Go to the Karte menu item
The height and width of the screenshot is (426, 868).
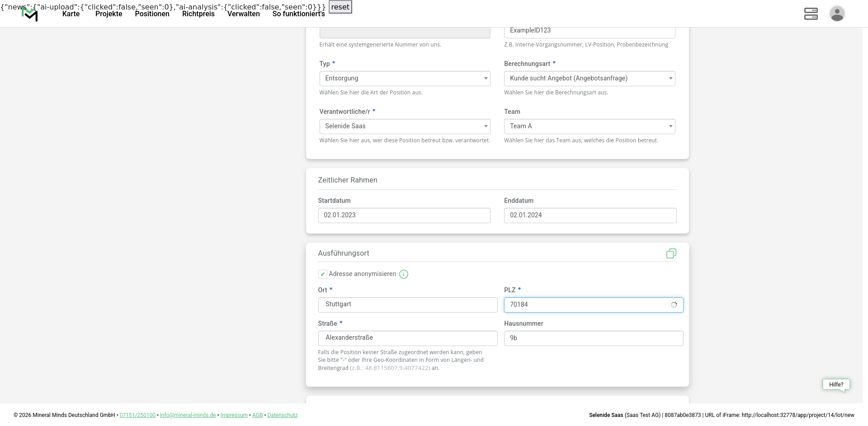71,14
